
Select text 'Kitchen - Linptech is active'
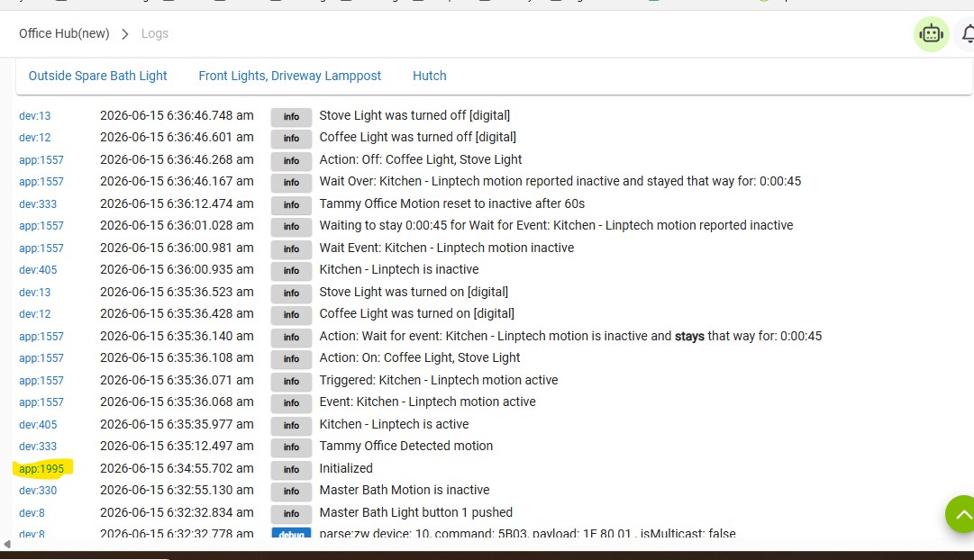click(394, 424)
